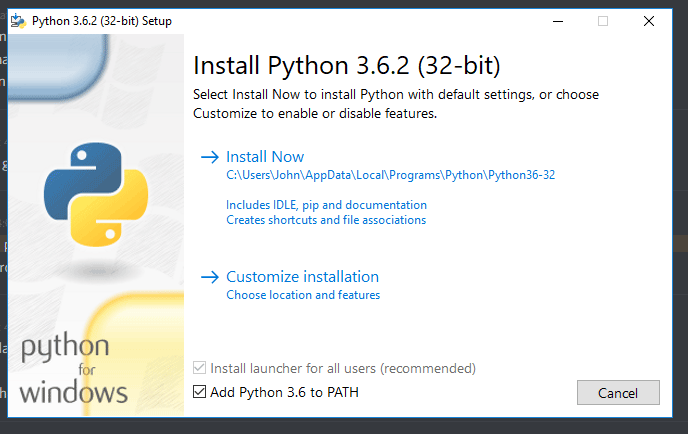Click the default install path under Install Now
Viewport: 688px width, 434px height.
pos(390,175)
